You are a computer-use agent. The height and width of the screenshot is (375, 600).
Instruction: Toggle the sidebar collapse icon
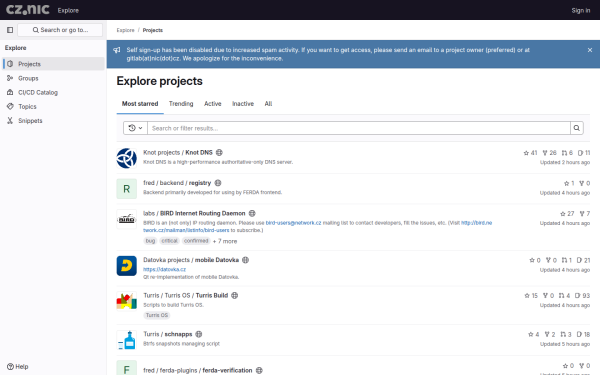pyautogui.click(x=10, y=30)
